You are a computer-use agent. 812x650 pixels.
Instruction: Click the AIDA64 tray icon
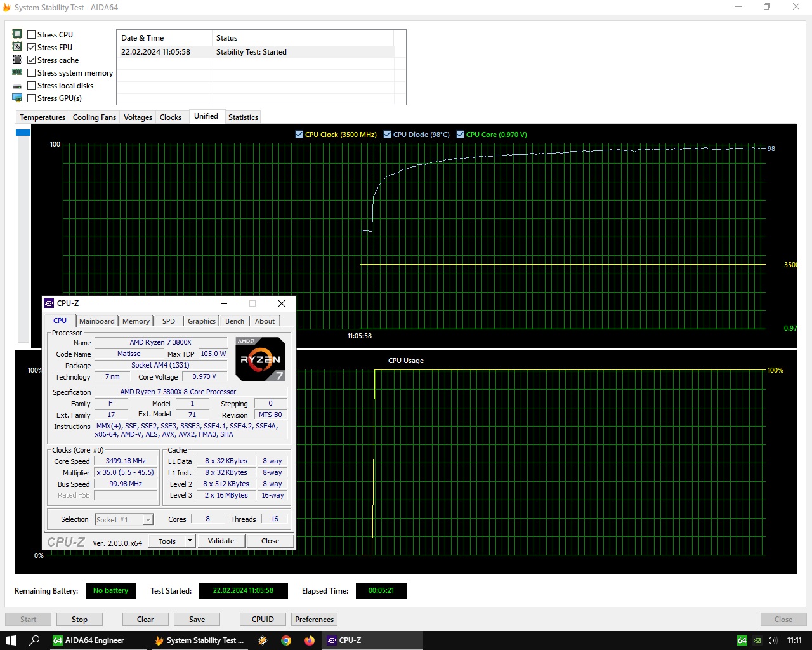742,640
